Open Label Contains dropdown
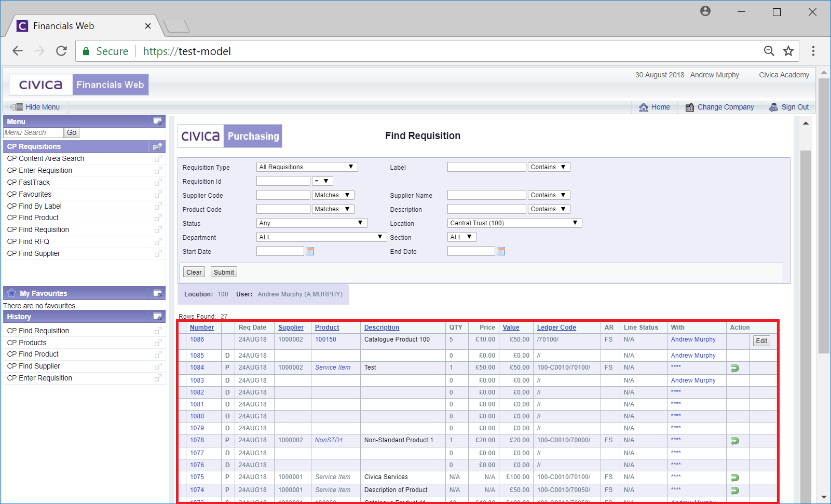Screen dimensions: 831x504 [x=549, y=167]
